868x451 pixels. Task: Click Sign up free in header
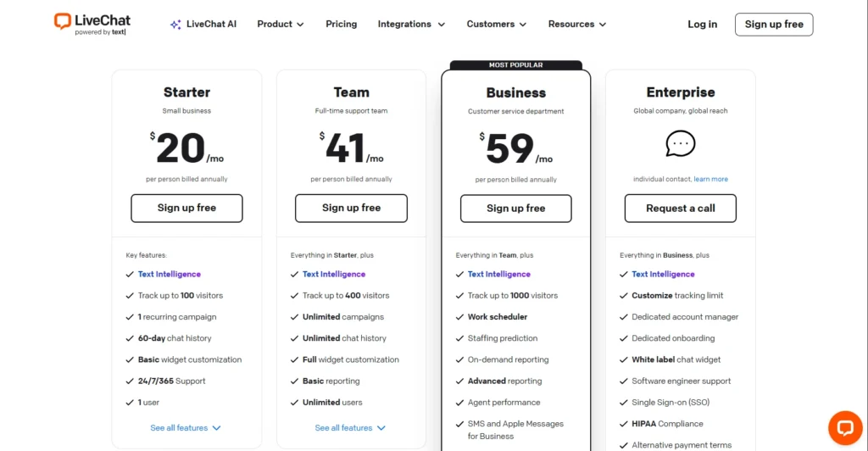pyautogui.click(x=774, y=25)
